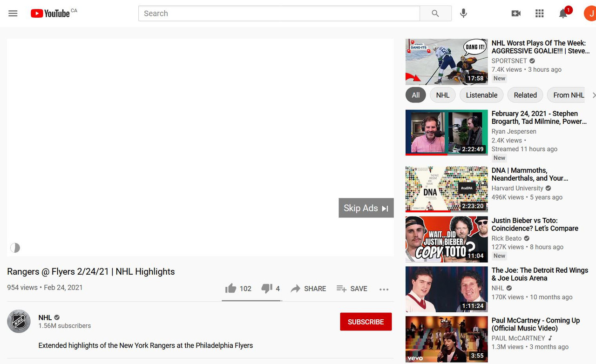Save video to a playlist
Image resolution: width=596 pixels, height=364 pixels.
point(352,289)
